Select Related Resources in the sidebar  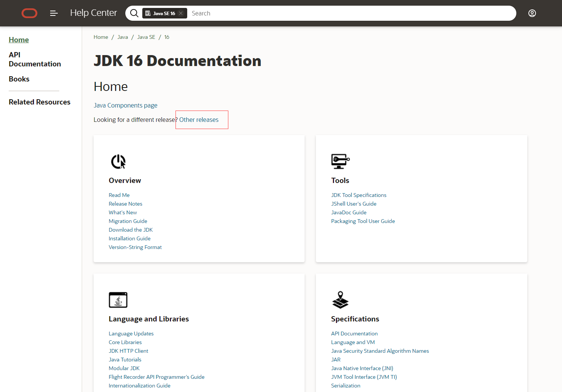40,102
